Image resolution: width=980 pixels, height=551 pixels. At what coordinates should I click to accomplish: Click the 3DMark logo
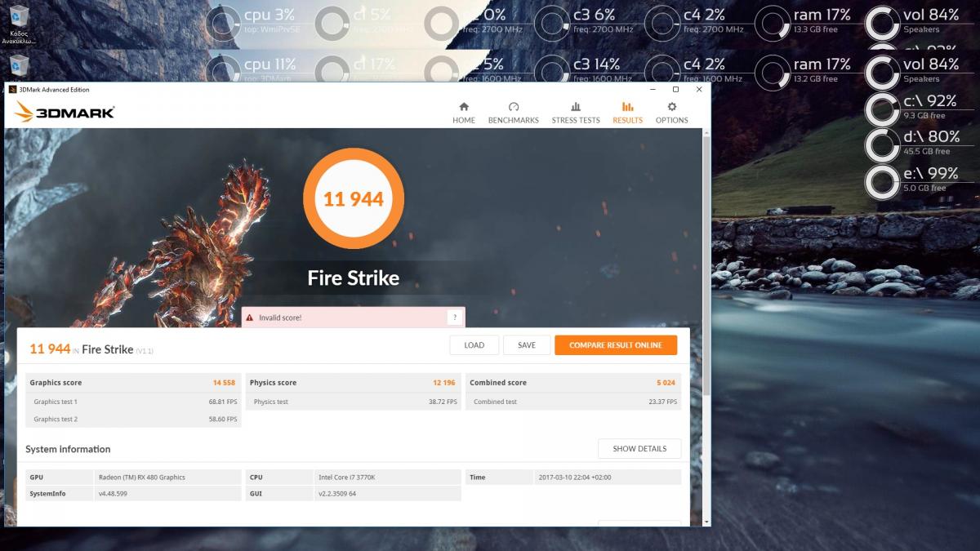click(64, 112)
